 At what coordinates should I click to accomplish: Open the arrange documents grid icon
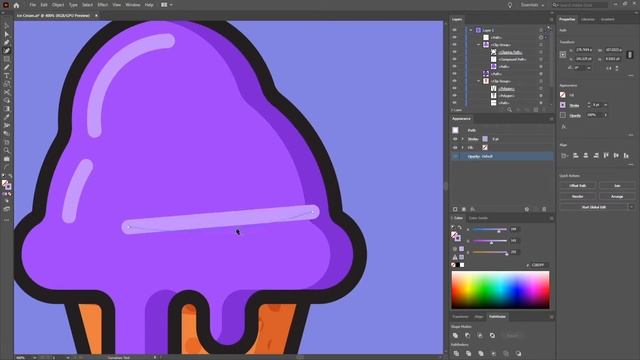pos(164,5)
